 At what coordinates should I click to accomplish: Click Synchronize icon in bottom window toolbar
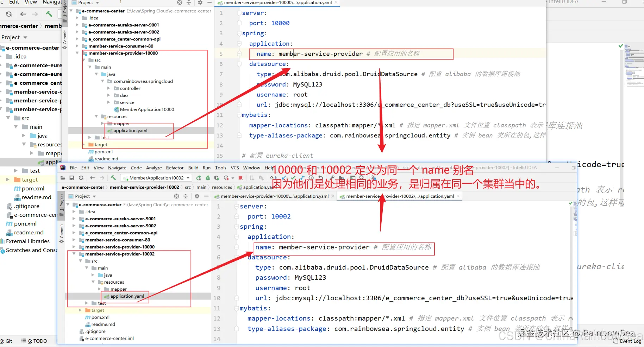[x=81, y=178]
